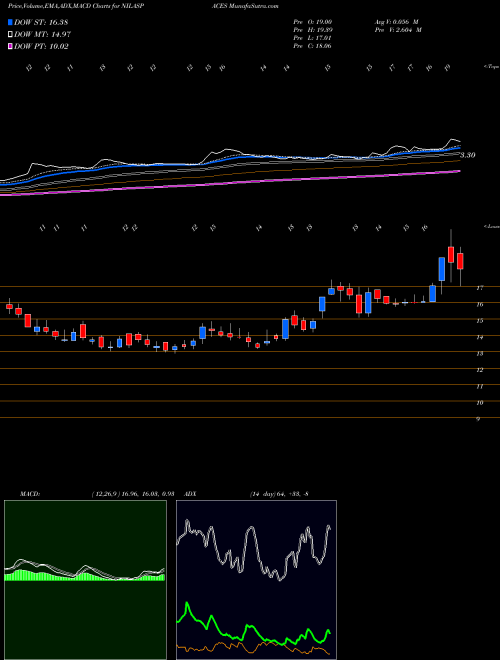This screenshot has height=660, width=500.
Task: Click the blue DOW ST legend swatch
Action: [11, 22]
